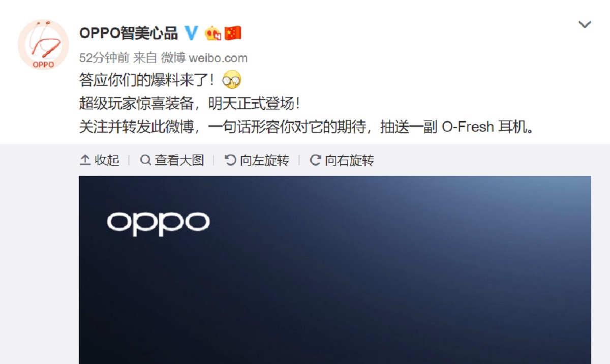Screen dimensions: 610x364
Task: Click the white OPPO logo in the image
Action: [158, 223]
